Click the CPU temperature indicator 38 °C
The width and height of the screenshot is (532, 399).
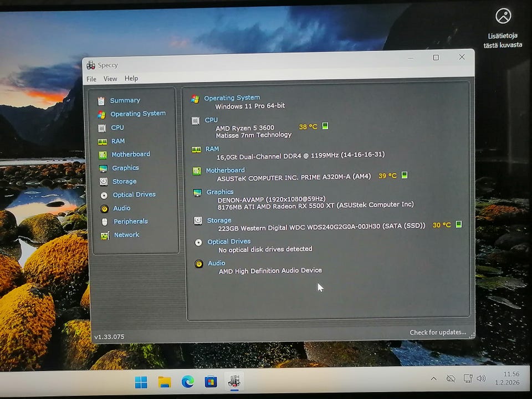click(x=308, y=127)
